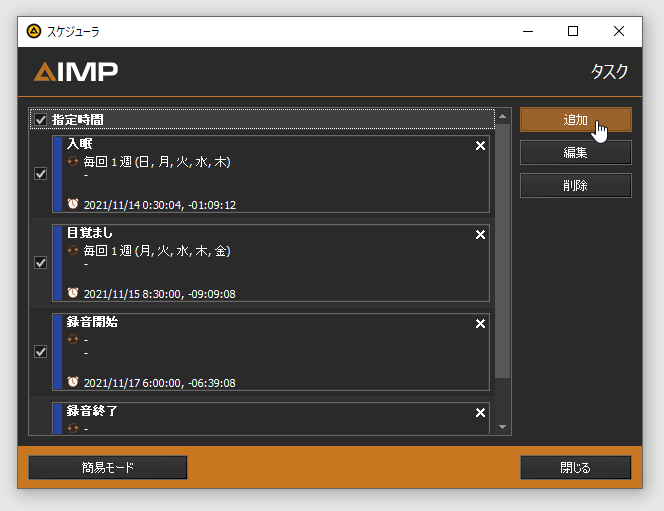The height and width of the screenshot is (511, 664).
Task: Click the AIMP icon in title bar
Action: 34,31
